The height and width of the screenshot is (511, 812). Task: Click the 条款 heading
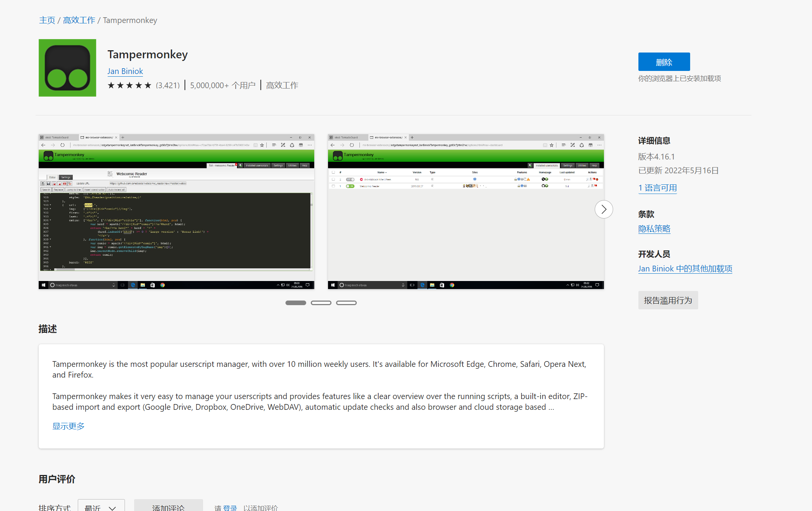tap(646, 214)
